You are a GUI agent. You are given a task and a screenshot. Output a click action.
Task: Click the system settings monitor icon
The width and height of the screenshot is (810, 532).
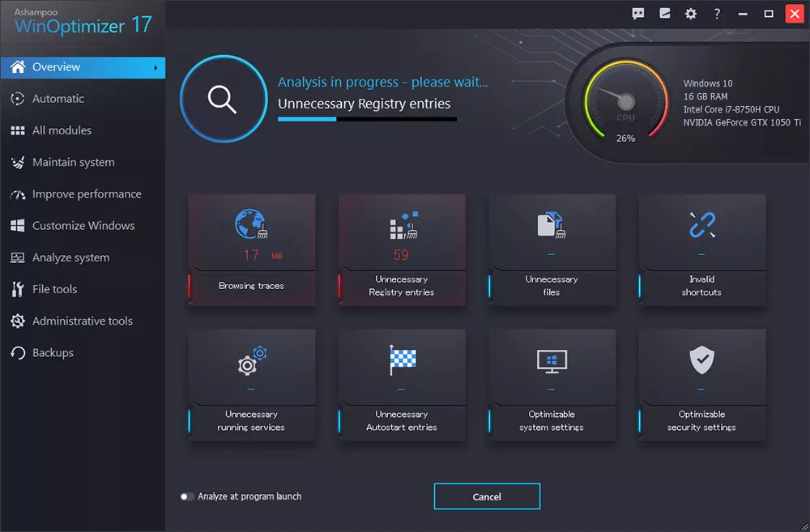[552, 361]
